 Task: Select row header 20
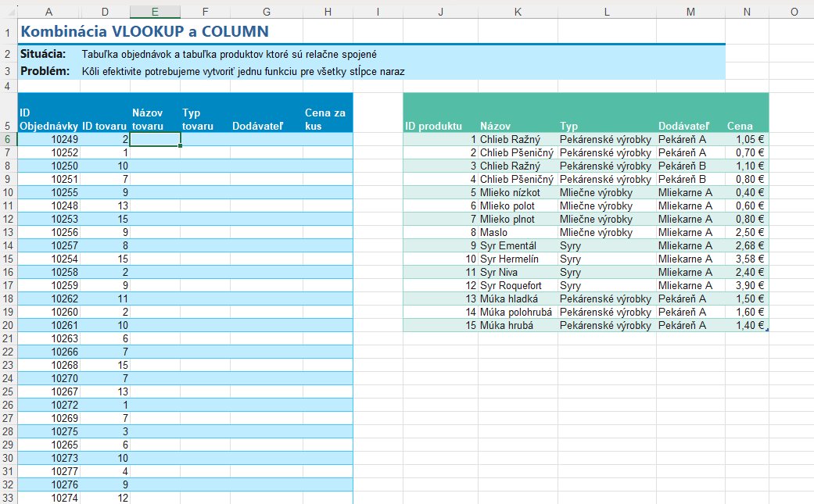pyautogui.click(x=7, y=325)
